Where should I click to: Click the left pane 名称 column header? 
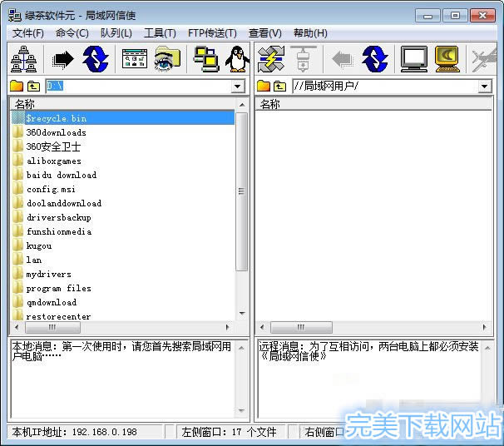(x=121, y=104)
